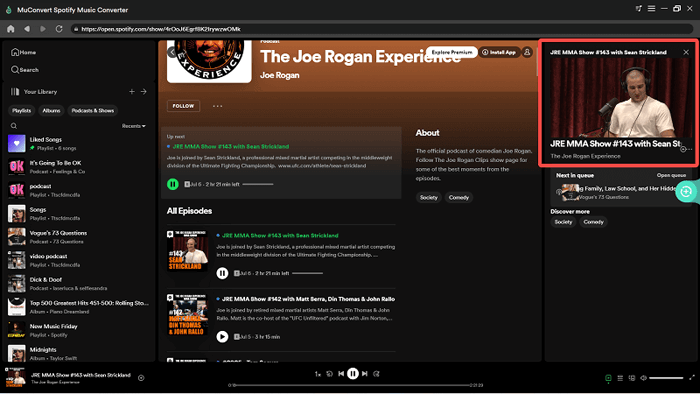Filter library by Albums
Screen dimensions: 700x394
51,111
